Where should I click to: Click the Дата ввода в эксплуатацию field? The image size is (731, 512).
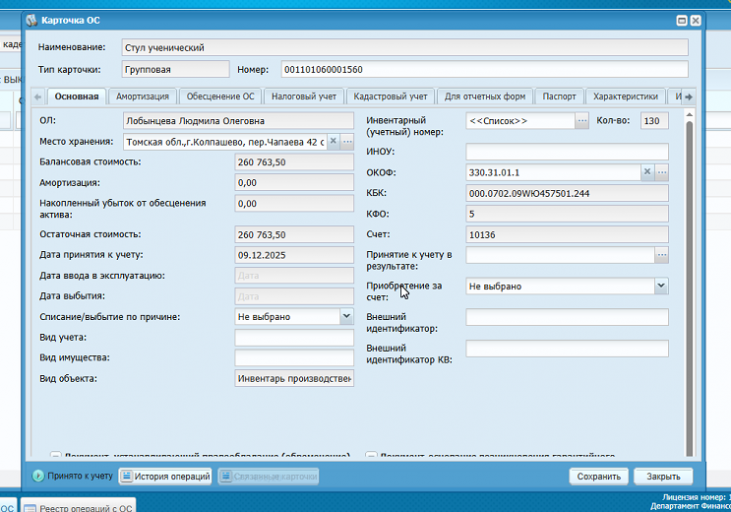click(x=294, y=276)
